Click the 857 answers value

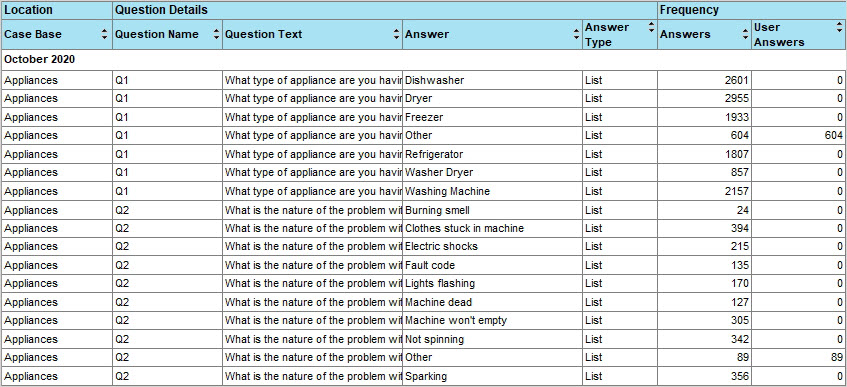[740, 172]
